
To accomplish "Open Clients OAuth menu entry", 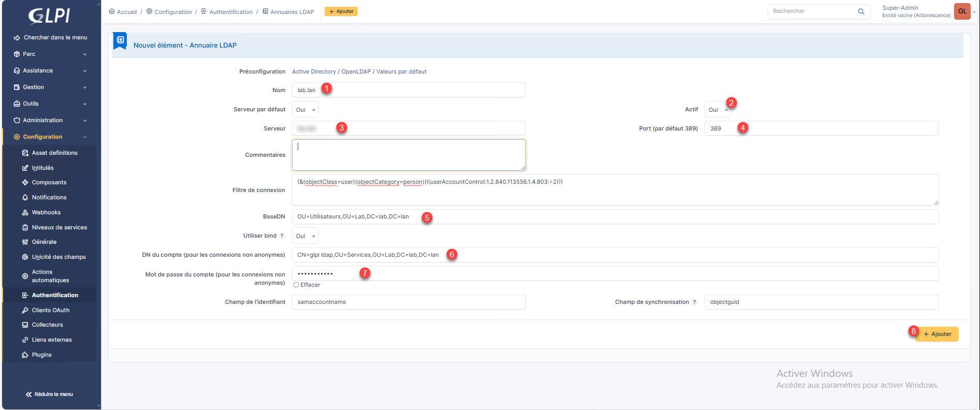I will (x=50, y=310).
